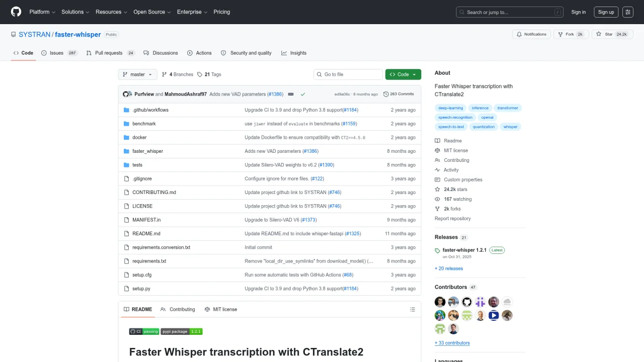Screen dimensions: 644x362
Task: Click the commit status check mark
Action: (303, 94)
